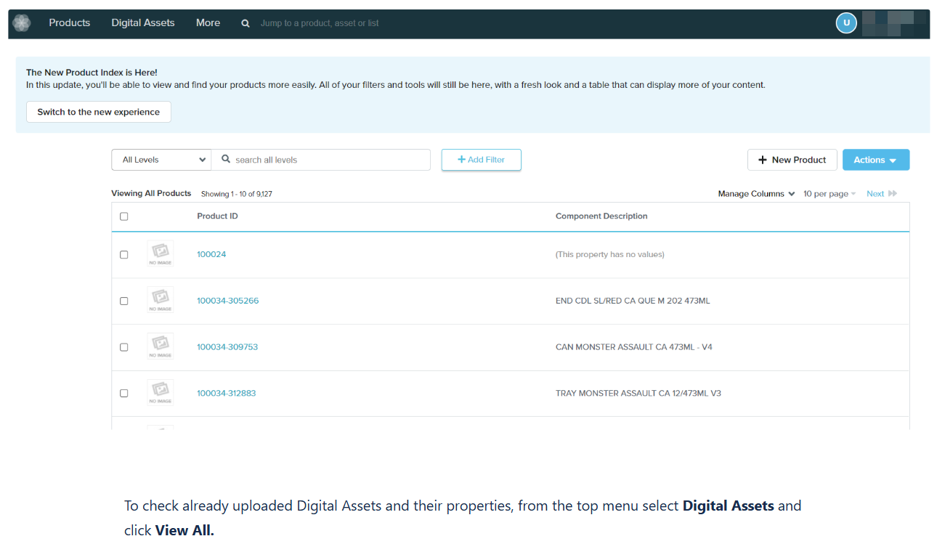Screen dimensions: 937x560
Task: Open the Digital Assets menu
Action: [x=143, y=23]
